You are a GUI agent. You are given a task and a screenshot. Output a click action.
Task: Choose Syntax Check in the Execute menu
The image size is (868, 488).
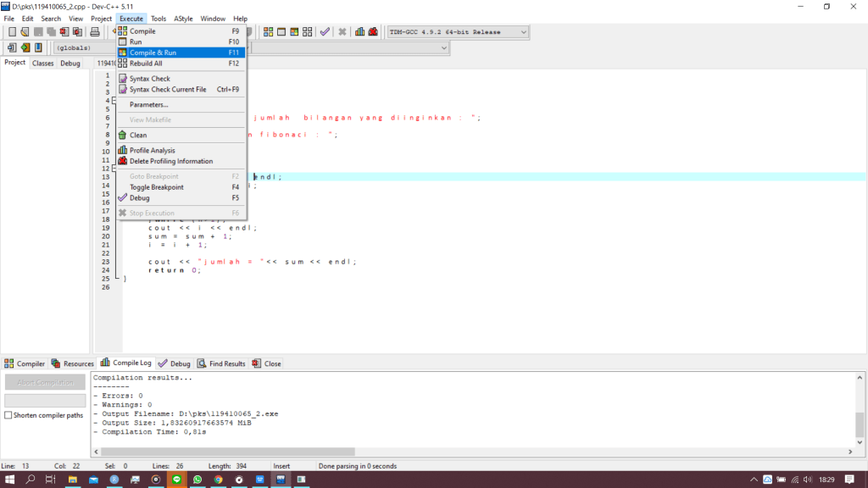[x=150, y=79]
